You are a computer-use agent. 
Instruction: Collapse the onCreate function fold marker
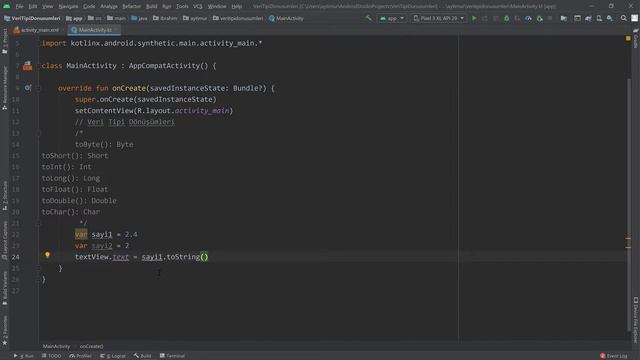pyautogui.click(x=39, y=88)
